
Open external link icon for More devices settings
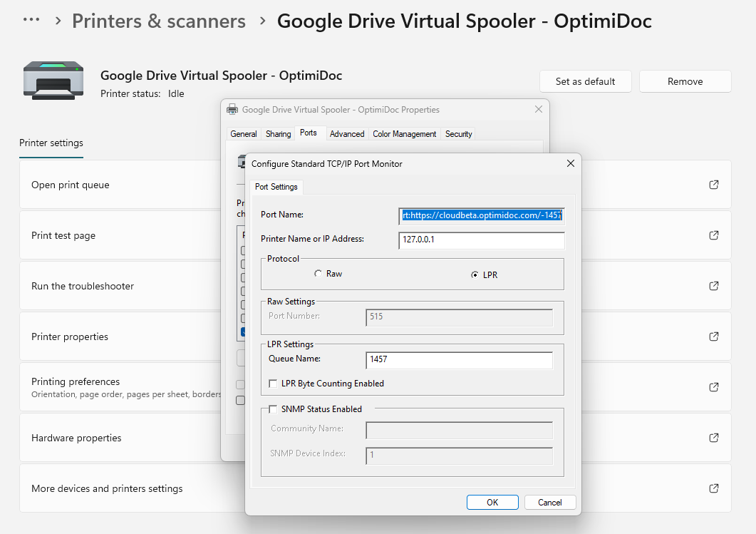tap(714, 488)
